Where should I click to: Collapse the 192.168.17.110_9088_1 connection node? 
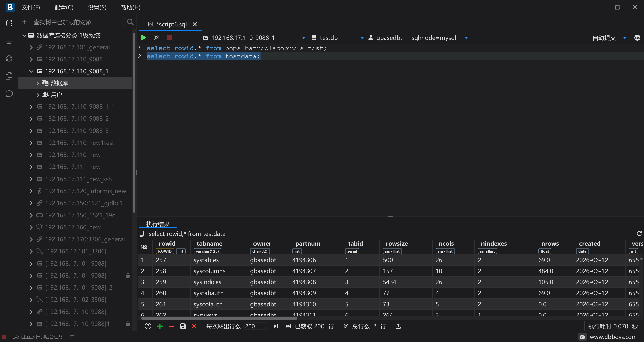point(31,71)
